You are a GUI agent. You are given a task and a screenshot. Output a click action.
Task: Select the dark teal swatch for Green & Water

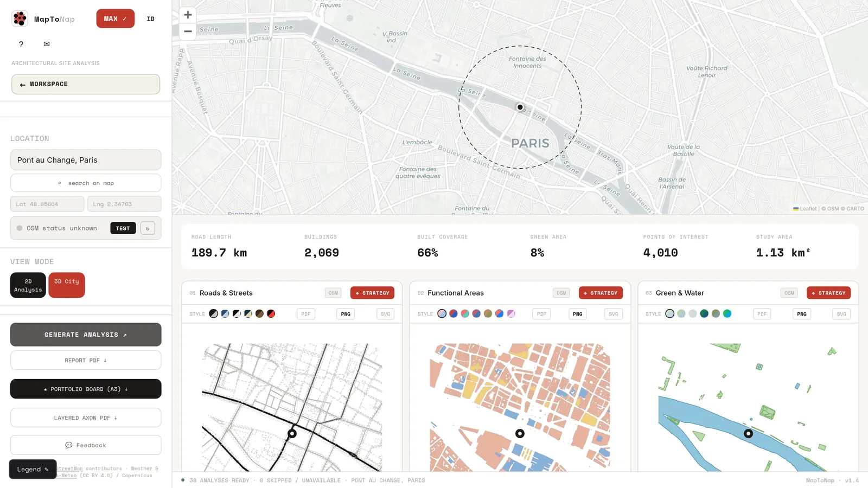pyautogui.click(x=704, y=313)
